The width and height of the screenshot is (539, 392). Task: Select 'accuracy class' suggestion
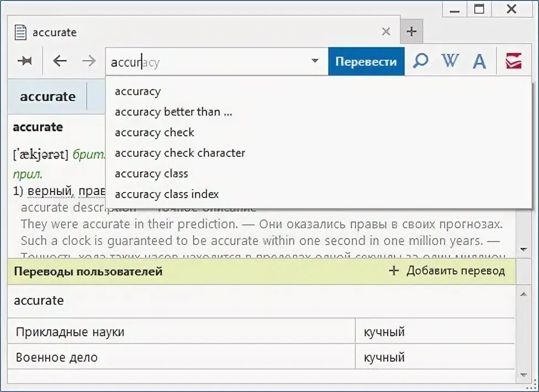tap(151, 174)
